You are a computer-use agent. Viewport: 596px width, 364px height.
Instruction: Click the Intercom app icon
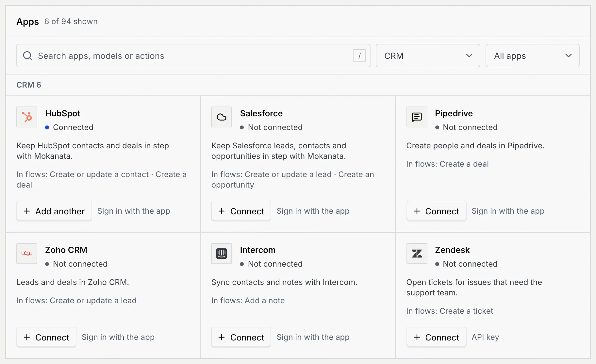(222, 254)
